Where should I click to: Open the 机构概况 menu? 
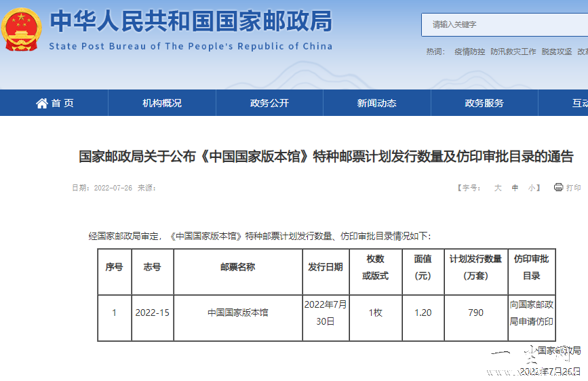tap(162, 103)
